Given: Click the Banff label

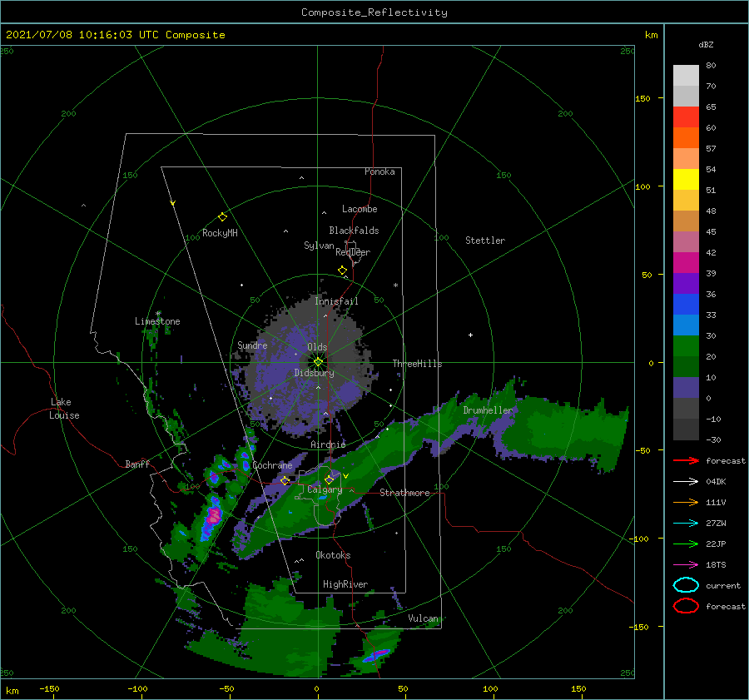Looking at the screenshot, I should click(x=137, y=464).
